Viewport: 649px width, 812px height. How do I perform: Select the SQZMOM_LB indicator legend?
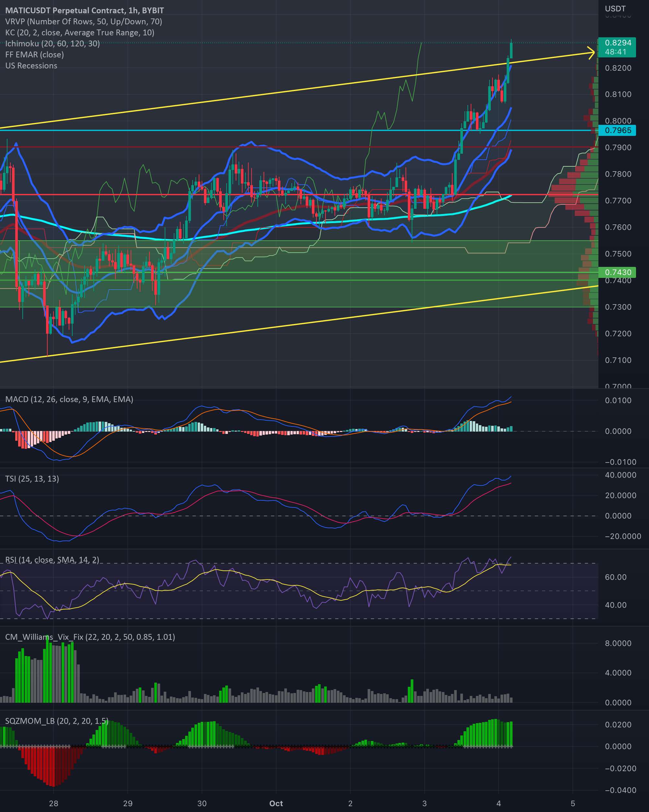click(57, 721)
